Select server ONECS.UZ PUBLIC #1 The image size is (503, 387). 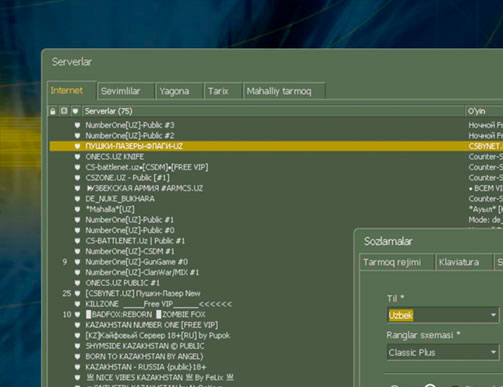(123, 283)
